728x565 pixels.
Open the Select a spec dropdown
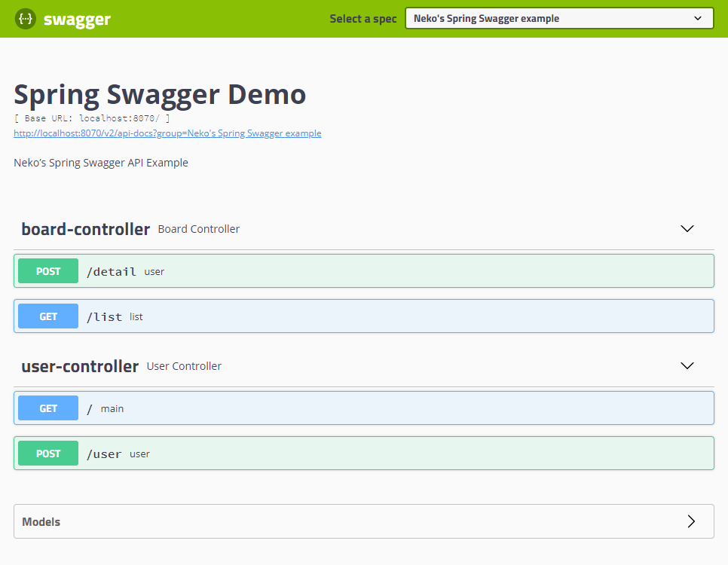(x=559, y=18)
